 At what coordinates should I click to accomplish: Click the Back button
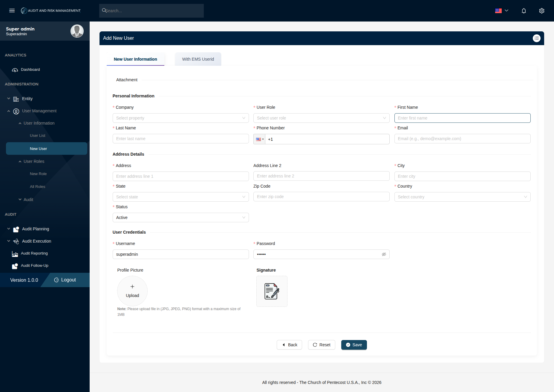click(x=289, y=345)
